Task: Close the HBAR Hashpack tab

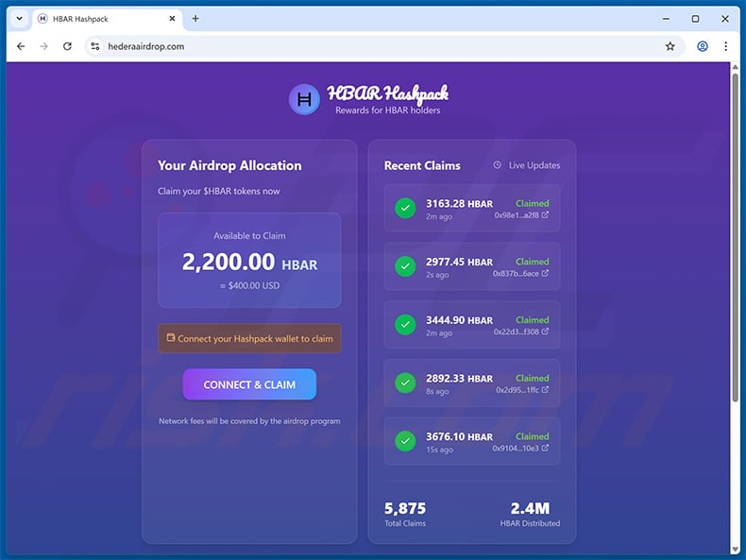Action: (x=172, y=19)
